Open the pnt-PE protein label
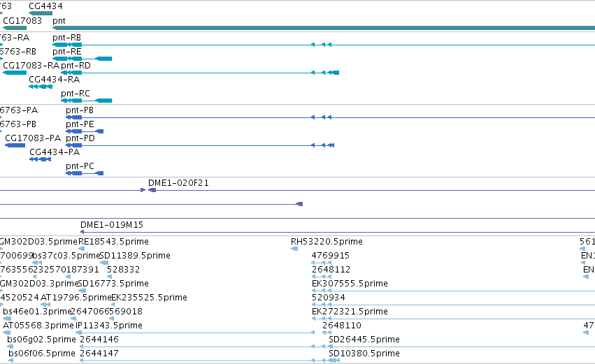 point(80,124)
